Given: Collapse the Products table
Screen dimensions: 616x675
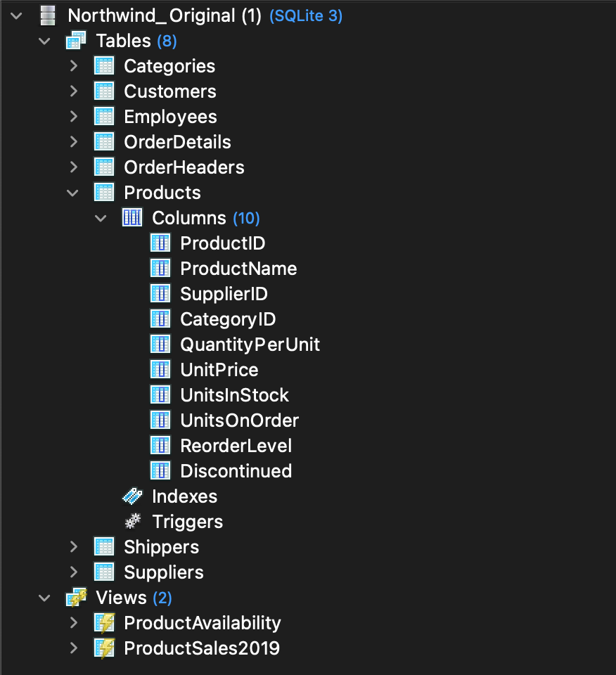Looking at the screenshot, I should coord(73,192).
